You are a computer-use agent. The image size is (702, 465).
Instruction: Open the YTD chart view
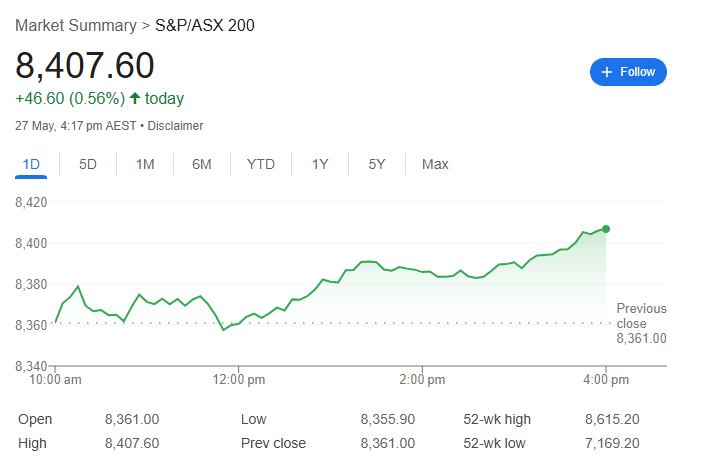tap(261, 164)
